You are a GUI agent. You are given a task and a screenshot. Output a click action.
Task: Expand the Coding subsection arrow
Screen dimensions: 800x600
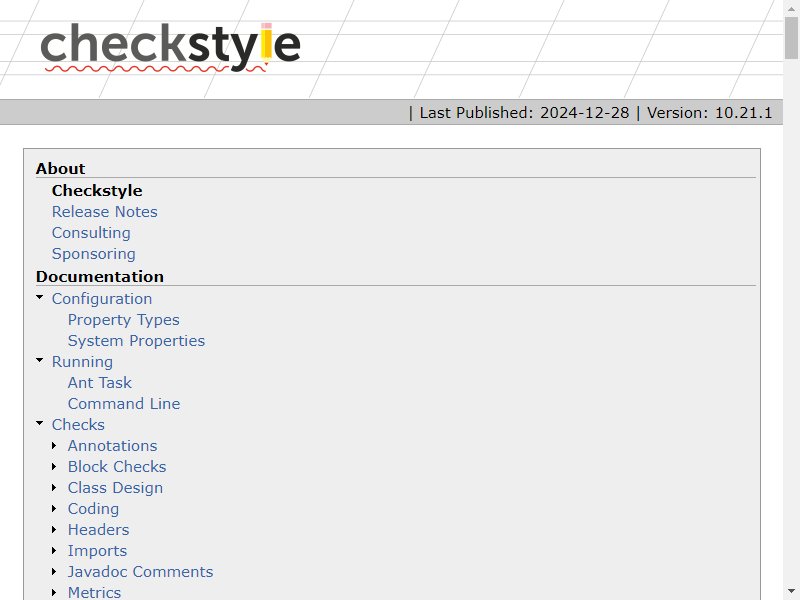54,508
